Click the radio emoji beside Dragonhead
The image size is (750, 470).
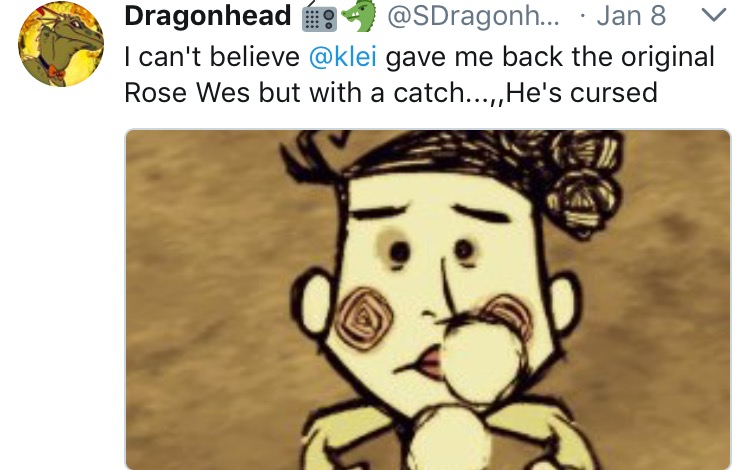coord(320,17)
